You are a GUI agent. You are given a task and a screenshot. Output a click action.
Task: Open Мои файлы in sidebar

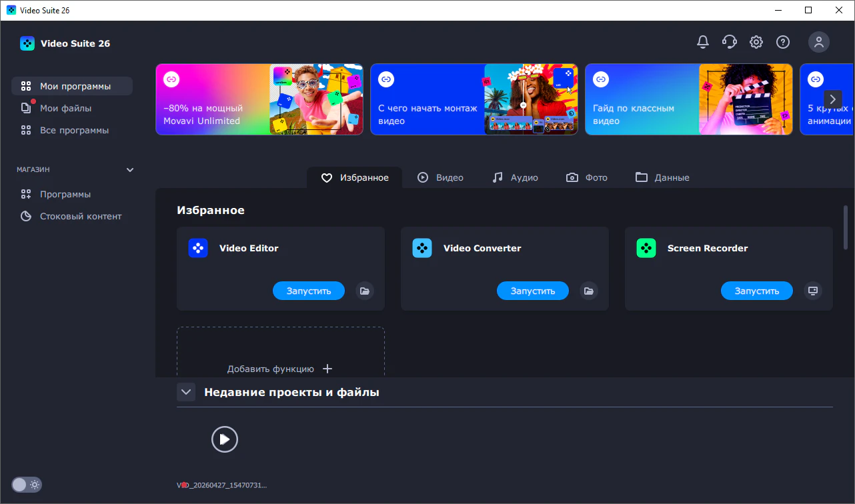[72, 108]
